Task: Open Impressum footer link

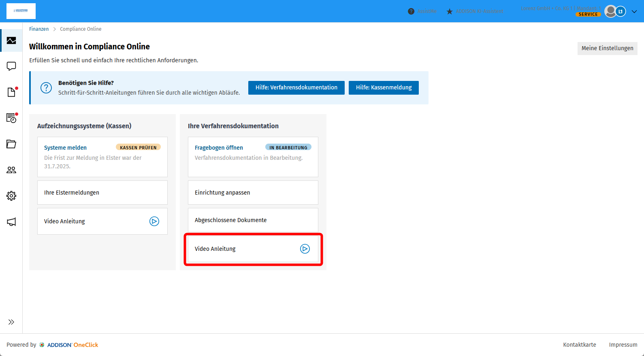Action: (623, 345)
